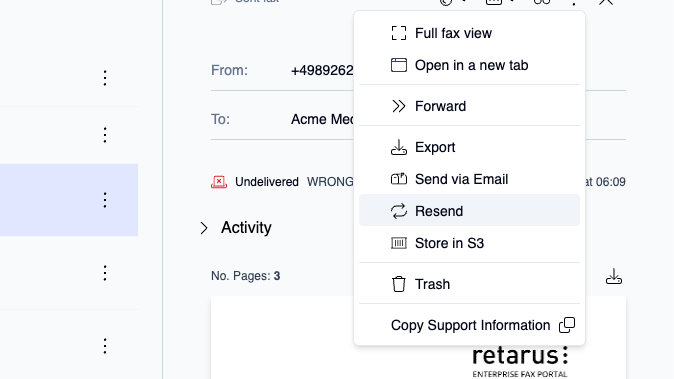
Task: Click the retarus fax preview thumbnail
Action: pyautogui.click(x=418, y=337)
